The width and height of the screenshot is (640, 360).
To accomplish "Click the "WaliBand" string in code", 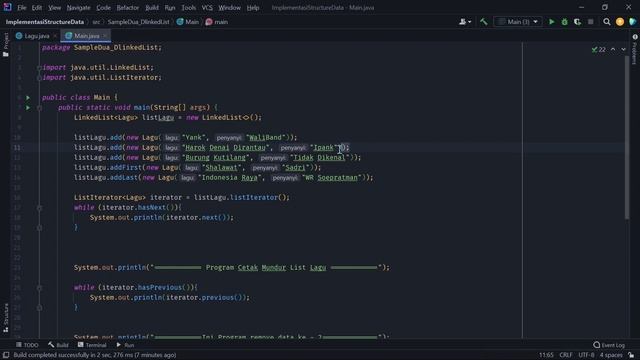I will [x=266, y=138].
